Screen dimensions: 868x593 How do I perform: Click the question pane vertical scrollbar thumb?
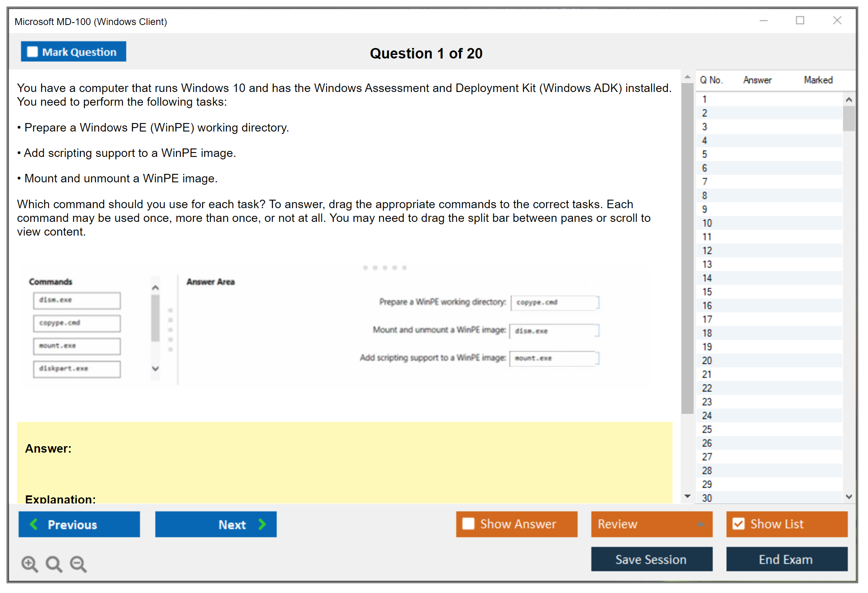(x=687, y=248)
